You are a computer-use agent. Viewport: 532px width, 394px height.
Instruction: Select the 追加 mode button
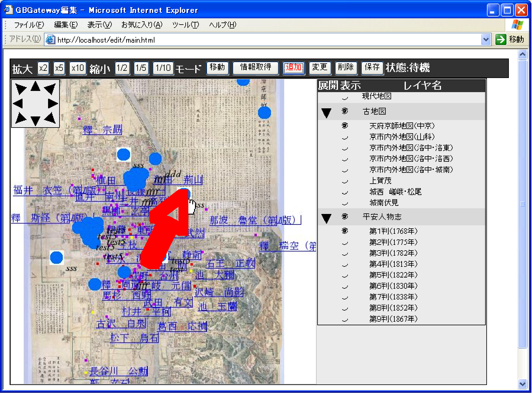293,68
